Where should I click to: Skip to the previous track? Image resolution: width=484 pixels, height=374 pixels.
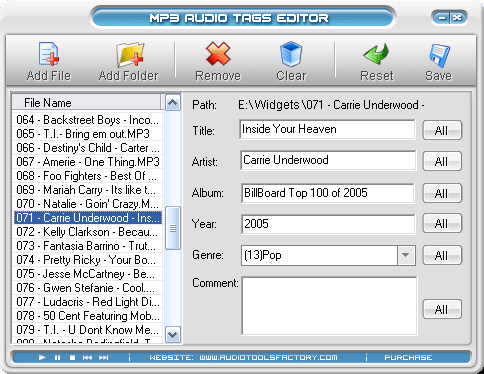pyautogui.click(x=87, y=357)
